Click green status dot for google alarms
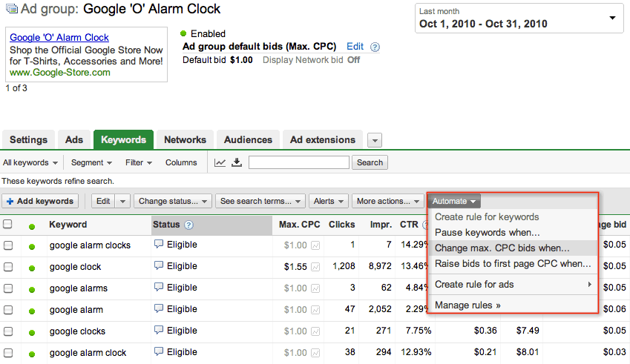The image size is (630, 364). tap(32, 289)
